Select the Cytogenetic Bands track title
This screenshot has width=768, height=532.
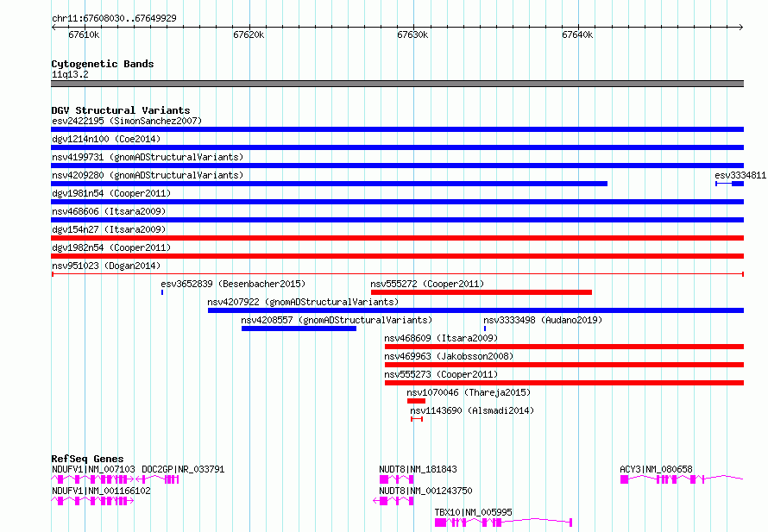pos(103,64)
